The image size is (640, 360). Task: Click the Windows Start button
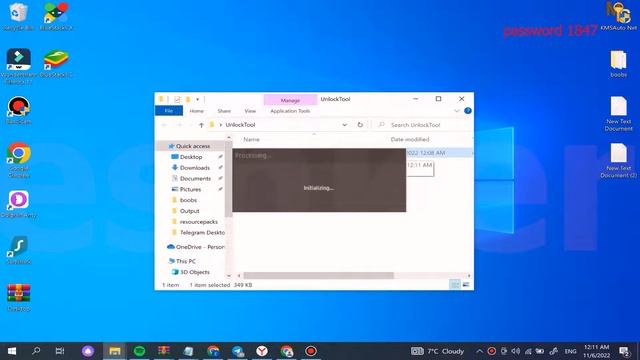pyautogui.click(x=12, y=351)
